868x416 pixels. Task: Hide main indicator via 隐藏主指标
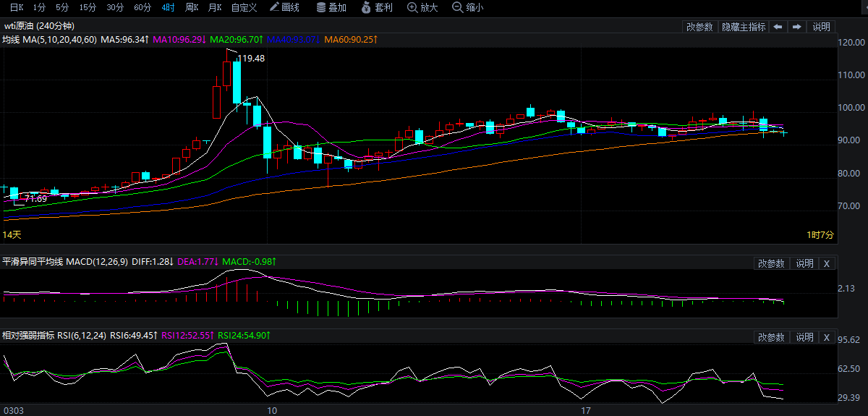(744, 27)
